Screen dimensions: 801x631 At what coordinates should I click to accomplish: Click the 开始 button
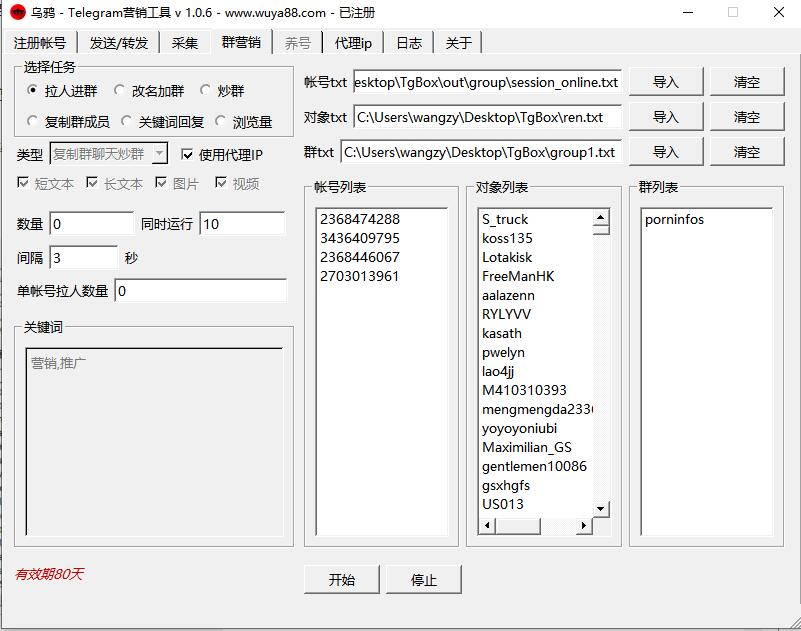[342, 579]
